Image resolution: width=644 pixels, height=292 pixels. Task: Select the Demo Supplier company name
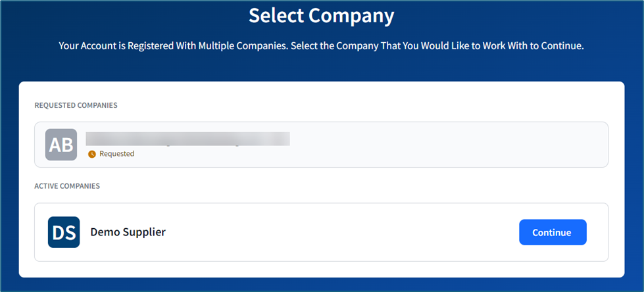click(128, 232)
